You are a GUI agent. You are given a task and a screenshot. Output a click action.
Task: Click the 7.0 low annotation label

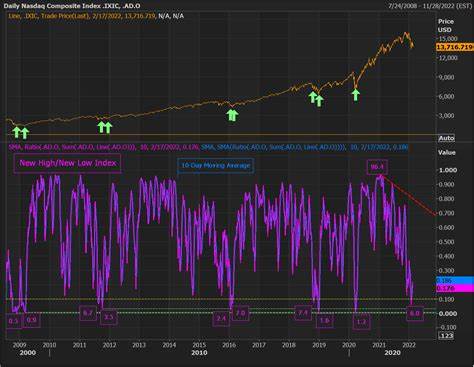coord(241,313)
